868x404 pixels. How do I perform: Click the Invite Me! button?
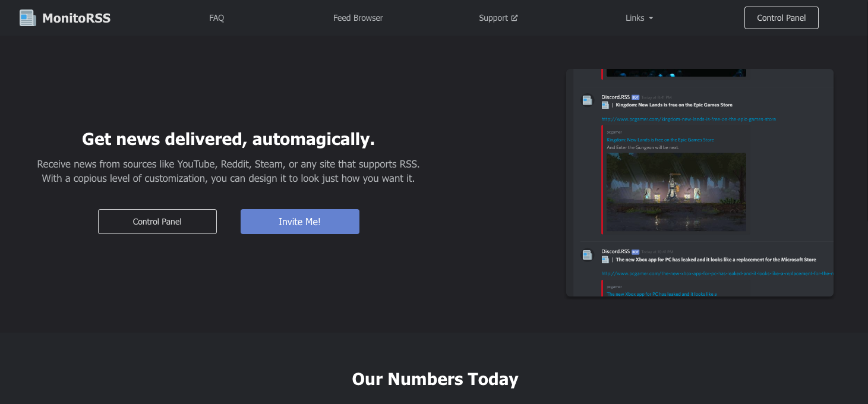tap(300, 222)
